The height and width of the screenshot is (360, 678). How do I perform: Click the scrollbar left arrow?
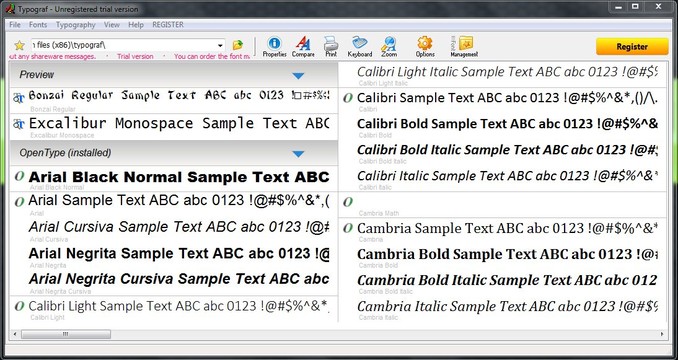point(15,334)
